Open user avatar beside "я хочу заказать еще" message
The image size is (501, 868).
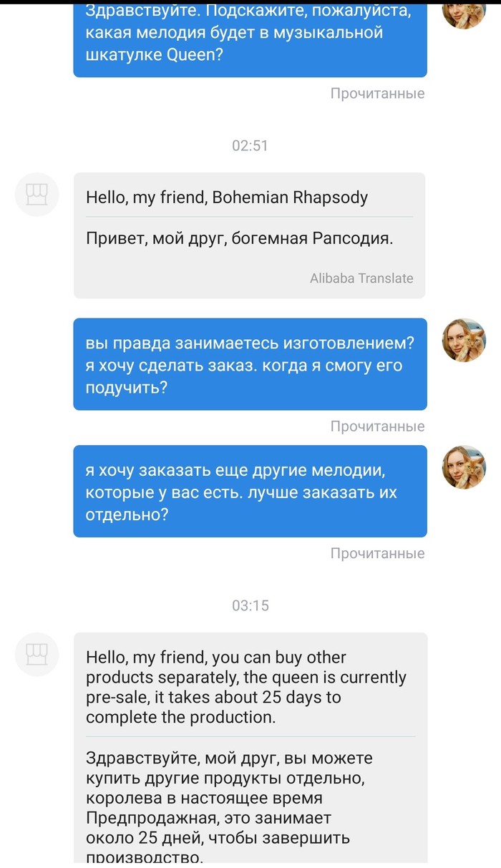click(464, 467)
